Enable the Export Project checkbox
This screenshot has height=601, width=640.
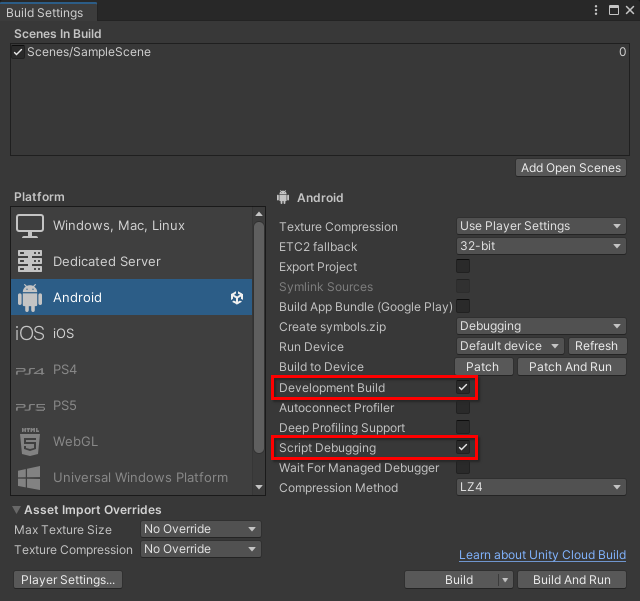coord(463,266)
